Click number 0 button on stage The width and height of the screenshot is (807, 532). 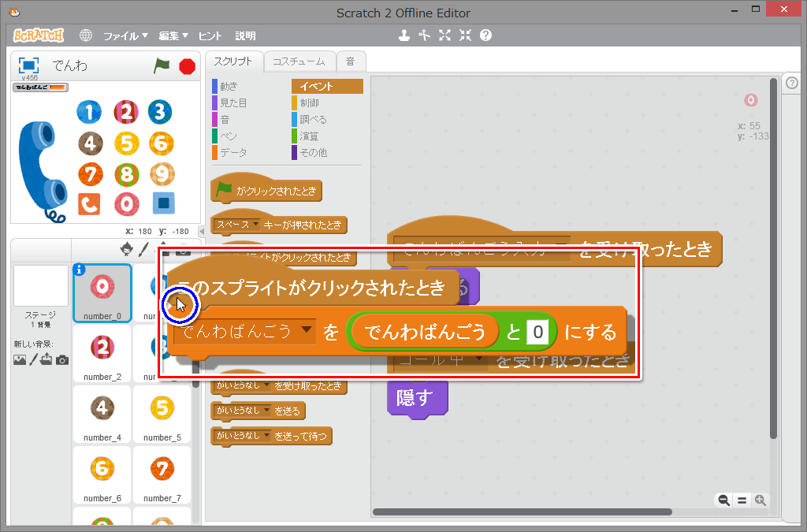(x=127, y=204)
